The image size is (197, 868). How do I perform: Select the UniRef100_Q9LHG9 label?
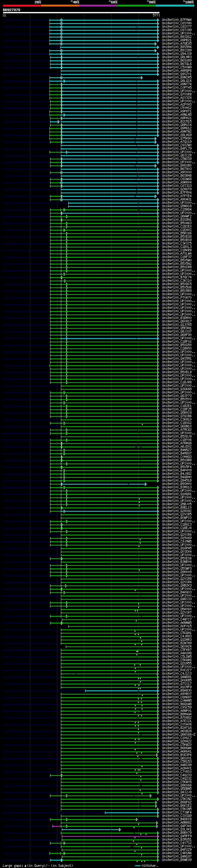pyautogui.click(x=177, y=135)
